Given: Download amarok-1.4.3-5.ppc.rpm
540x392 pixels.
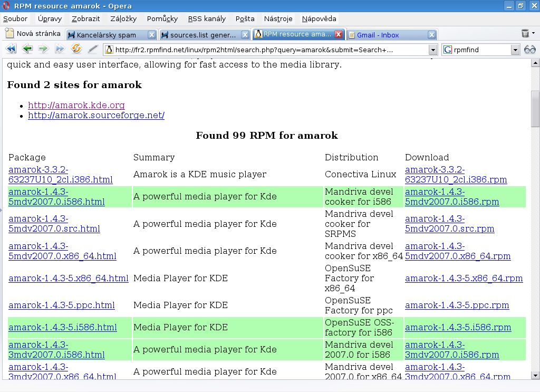Looking at the screenshot, I should coord(457,305).
